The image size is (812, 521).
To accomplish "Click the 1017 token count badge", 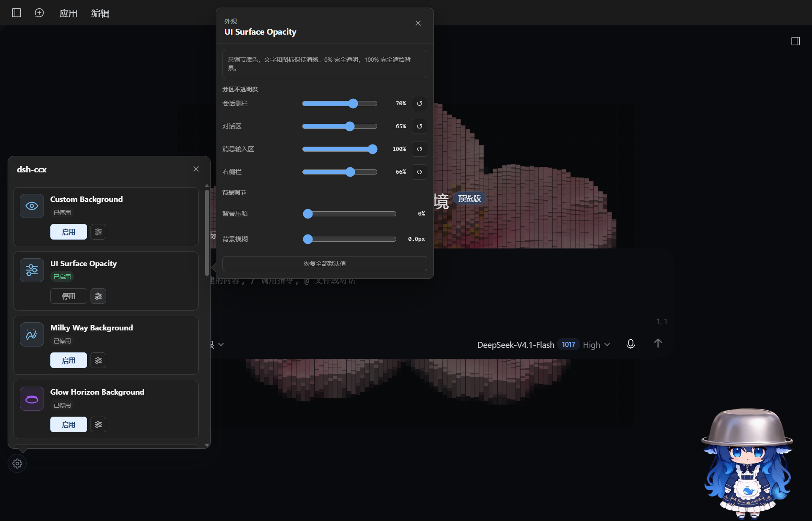I will [x=568, y=344].
